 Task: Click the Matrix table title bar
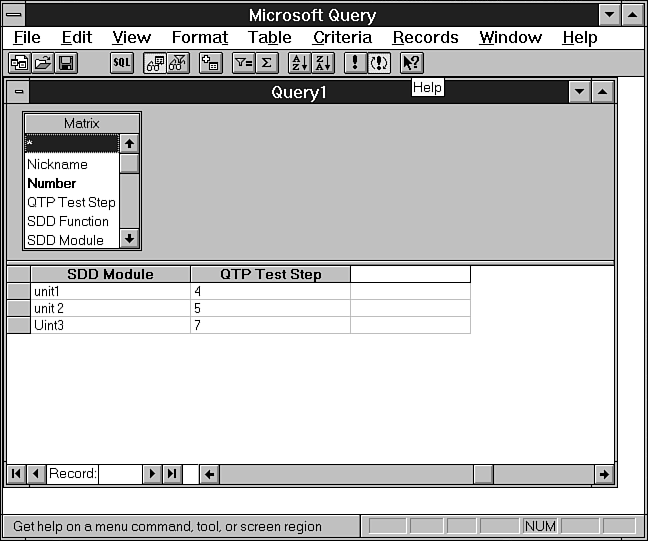tap(82, 124)
